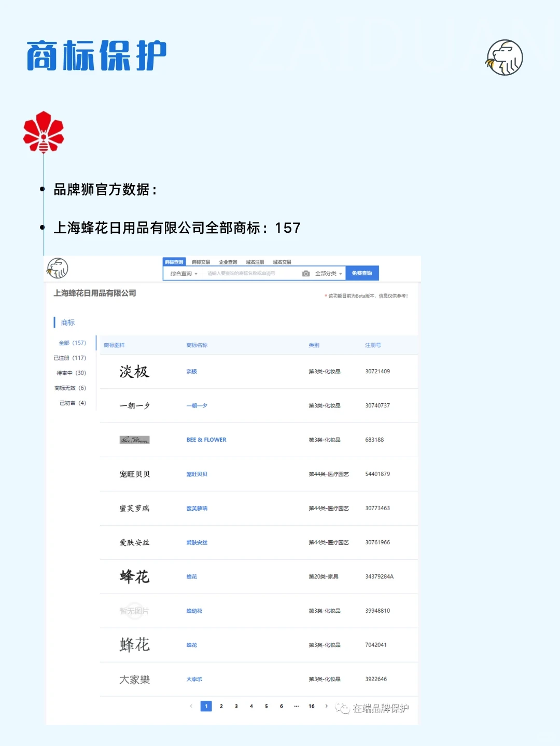This screenshot has width=560, height=746.
Task: Filter by 已初审 (4) trademarks
Action: click(73, 403)
